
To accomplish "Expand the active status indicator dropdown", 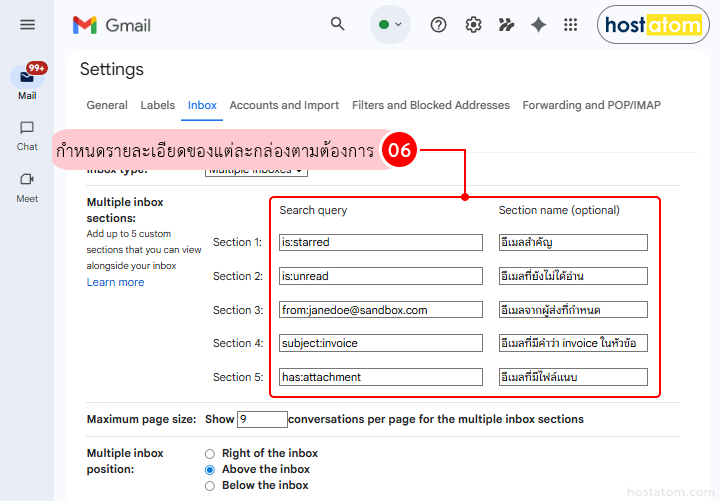I will [x=390, y=24].
